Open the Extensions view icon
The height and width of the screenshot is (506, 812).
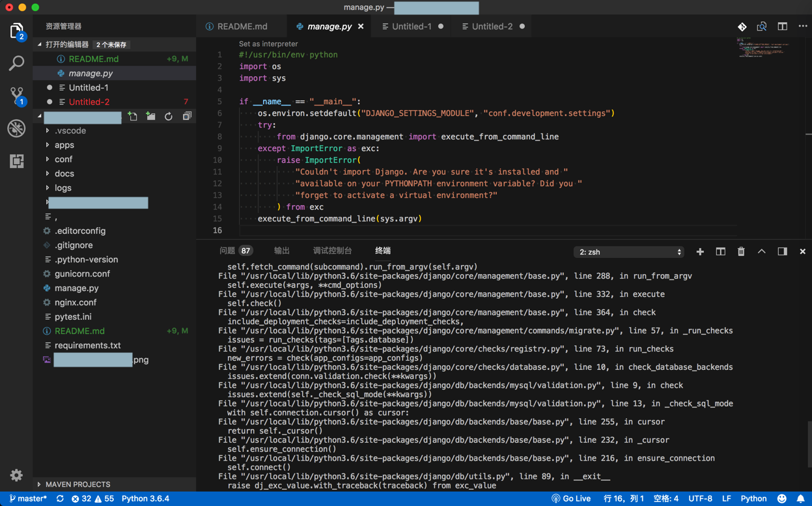pyautogui.click(x=16, y=161)
